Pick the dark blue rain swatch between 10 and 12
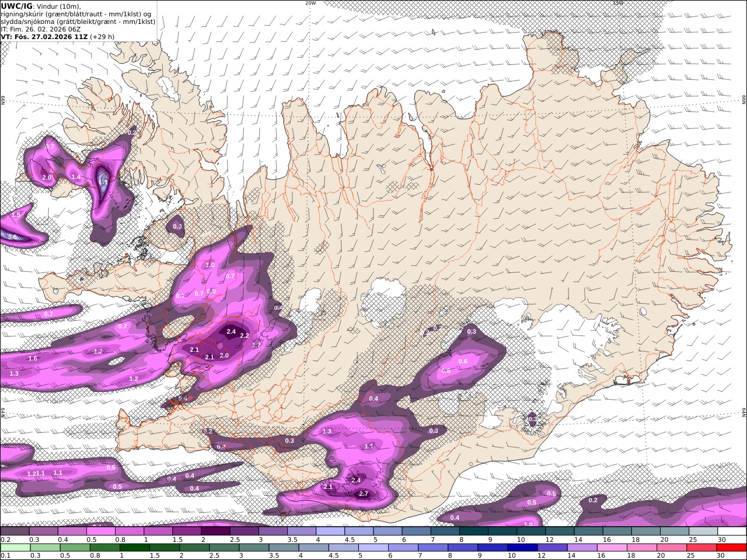Viewport: 747px width, 560px height. pyautogui.click(x=522, y=548)
